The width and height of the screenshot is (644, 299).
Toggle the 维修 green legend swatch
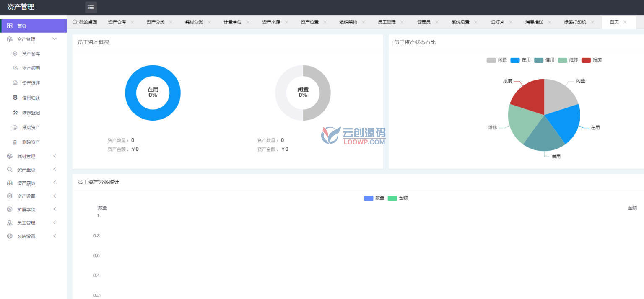(x=563, y=60)
